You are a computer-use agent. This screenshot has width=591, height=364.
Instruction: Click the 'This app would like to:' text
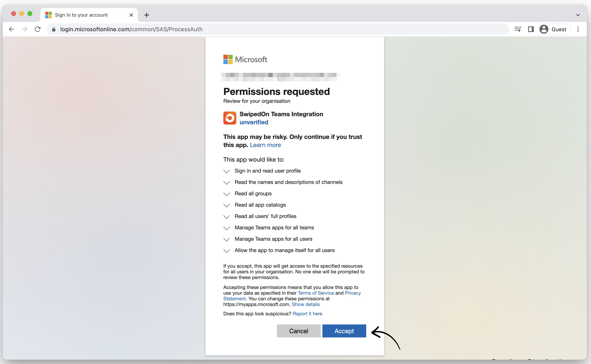(x=254, y=160)
